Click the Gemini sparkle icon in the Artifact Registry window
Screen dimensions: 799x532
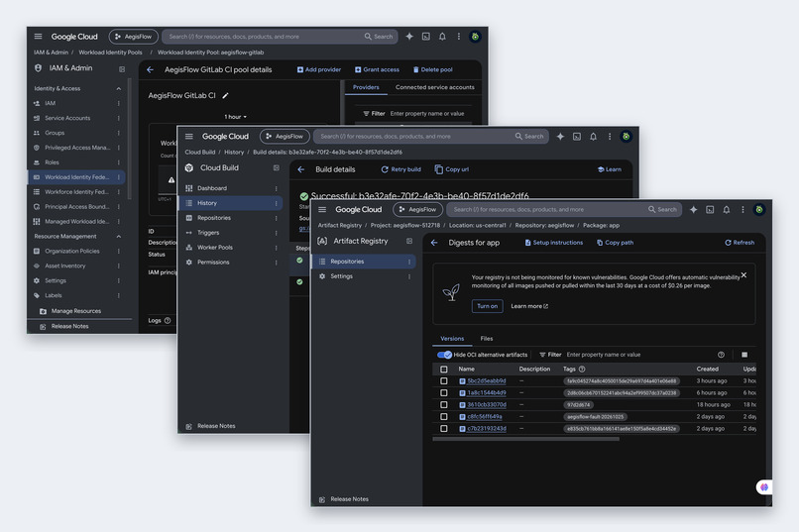693,209
